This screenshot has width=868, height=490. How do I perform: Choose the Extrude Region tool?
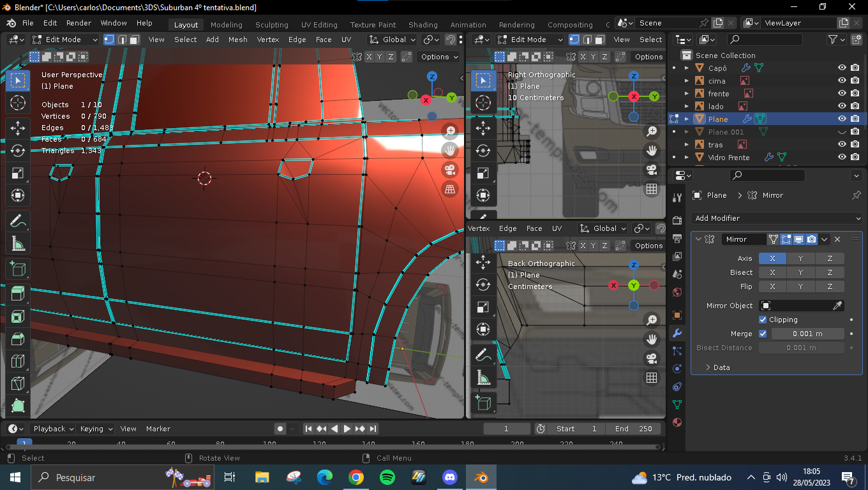pos(18,293)
